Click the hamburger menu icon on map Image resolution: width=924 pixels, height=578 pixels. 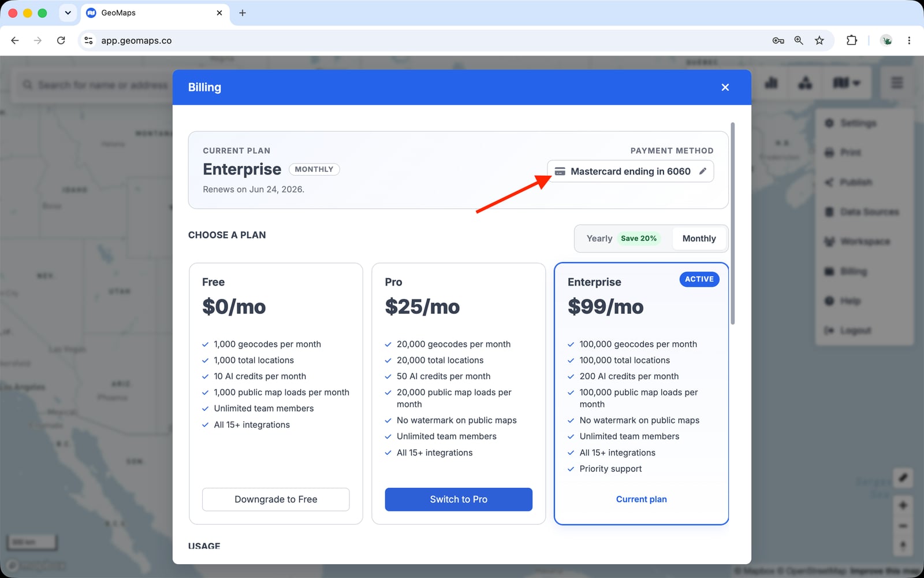tap(897, 83)
